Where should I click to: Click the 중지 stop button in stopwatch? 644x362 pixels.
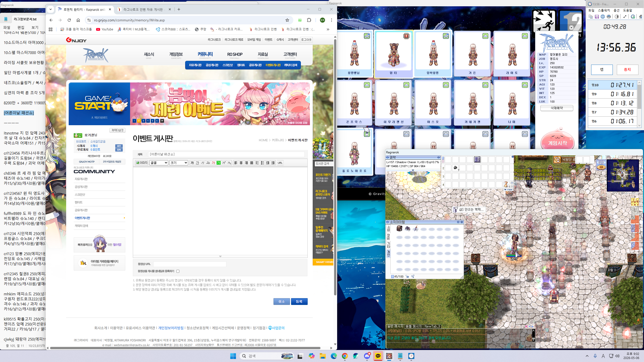click(627, 70)
